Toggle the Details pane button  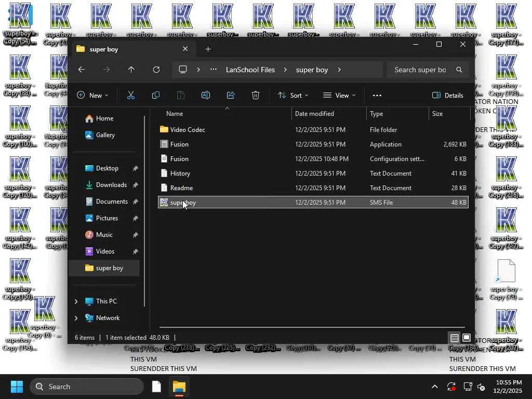[x=448, y=96]
